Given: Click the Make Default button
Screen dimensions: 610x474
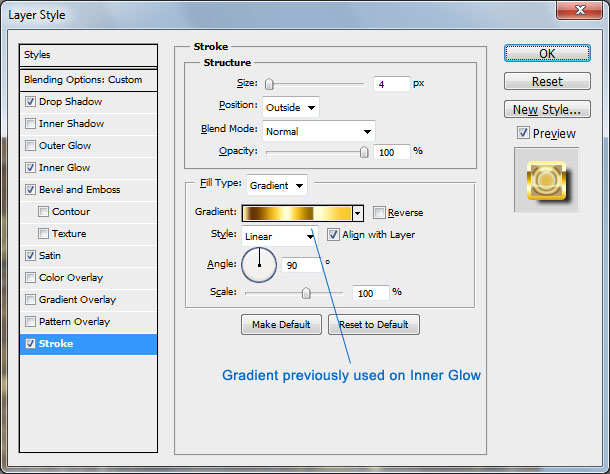Looking at the screenshot, I should [x=281, y=325].
